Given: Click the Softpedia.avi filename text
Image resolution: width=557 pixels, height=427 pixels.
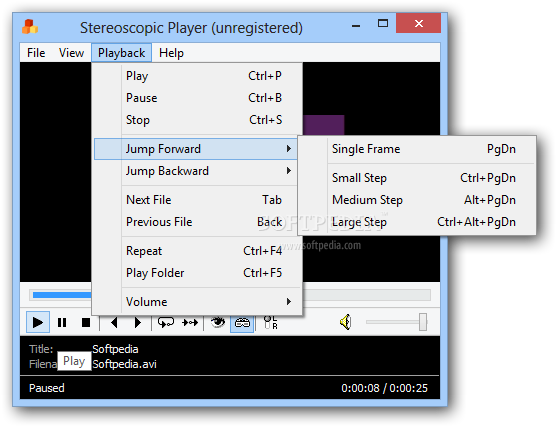Looking at the screenshot, I should point(124,364).
